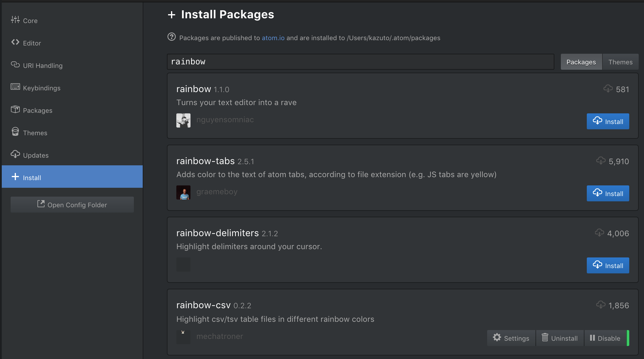Click the gear icon on Settings button
Screen dimensions: 644x359
click(497, 338)
